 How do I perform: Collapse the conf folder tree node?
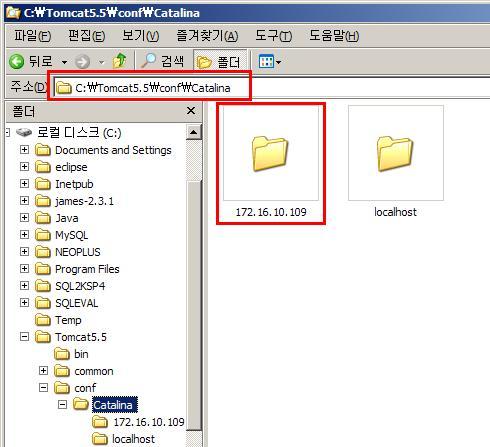[43, 387]
